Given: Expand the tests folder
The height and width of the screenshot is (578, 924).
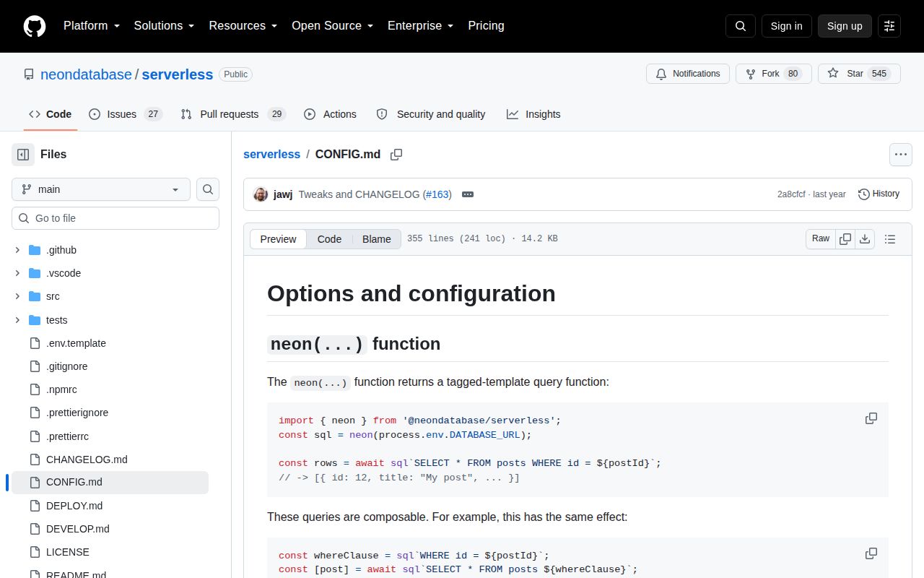Looking at the screenshot, I should (17, 320).
